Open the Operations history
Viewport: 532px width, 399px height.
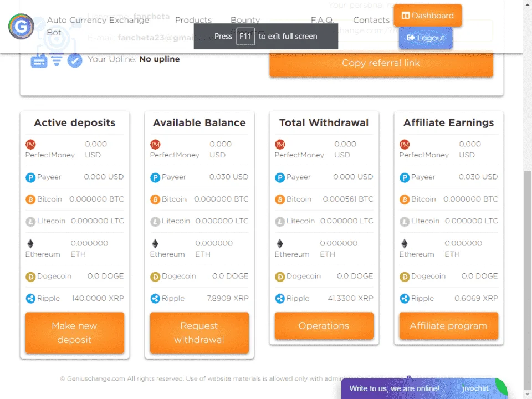pyautogui.click(x=324, y=326)
